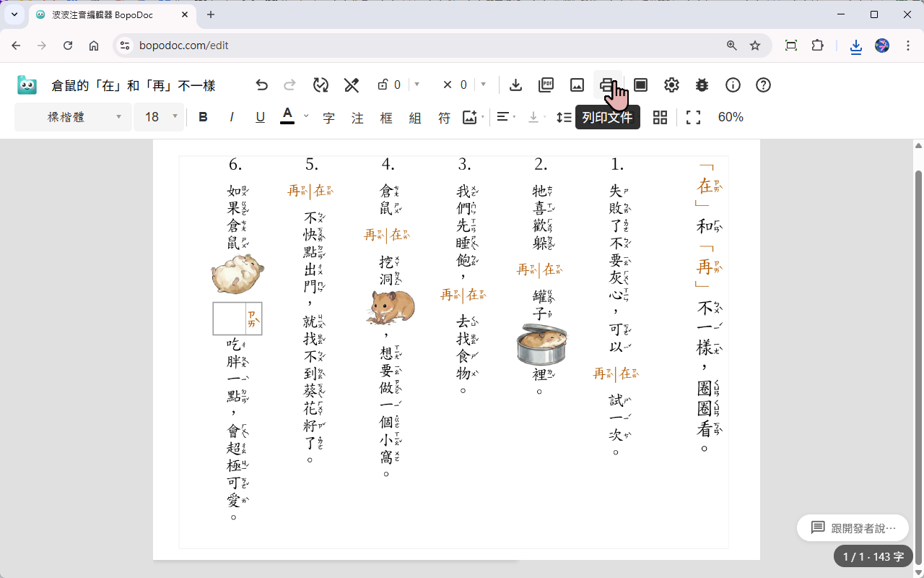The height and width of the screenshot is (578, 924).
Task: Open the 注 zhuyin annotation tool
Action: [x=357, y=117]
